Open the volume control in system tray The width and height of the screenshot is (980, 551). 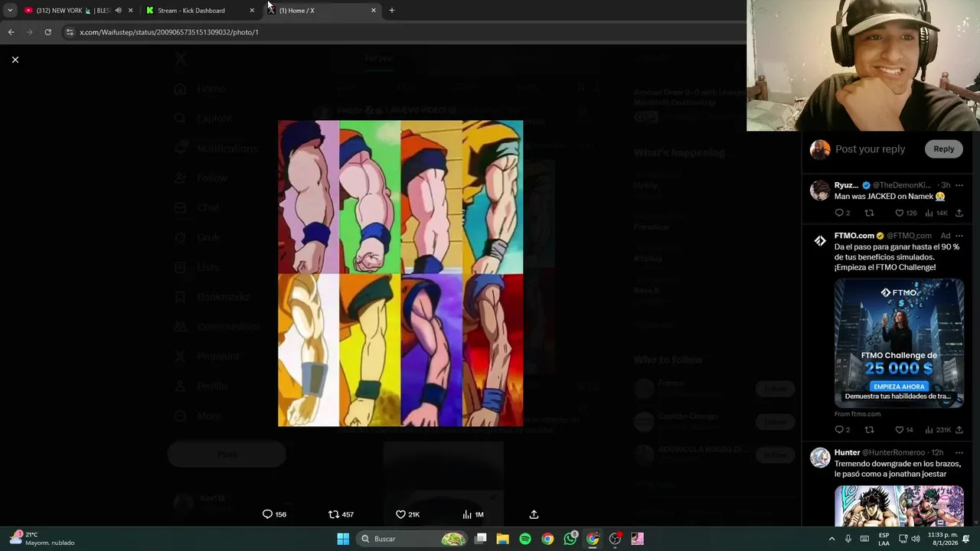point(916,539)
